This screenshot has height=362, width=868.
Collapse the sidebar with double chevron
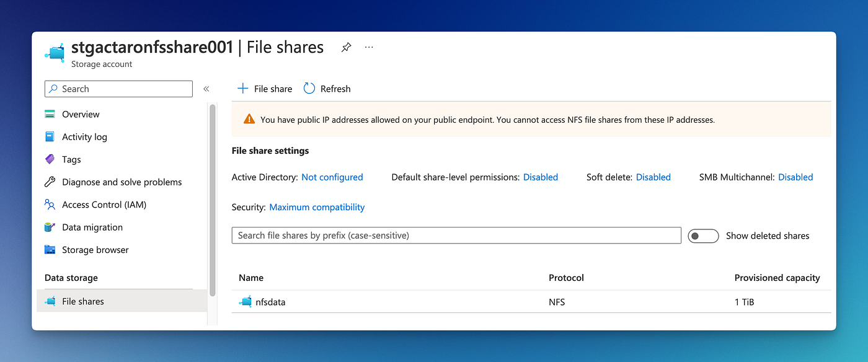click(x=206, y=89)
